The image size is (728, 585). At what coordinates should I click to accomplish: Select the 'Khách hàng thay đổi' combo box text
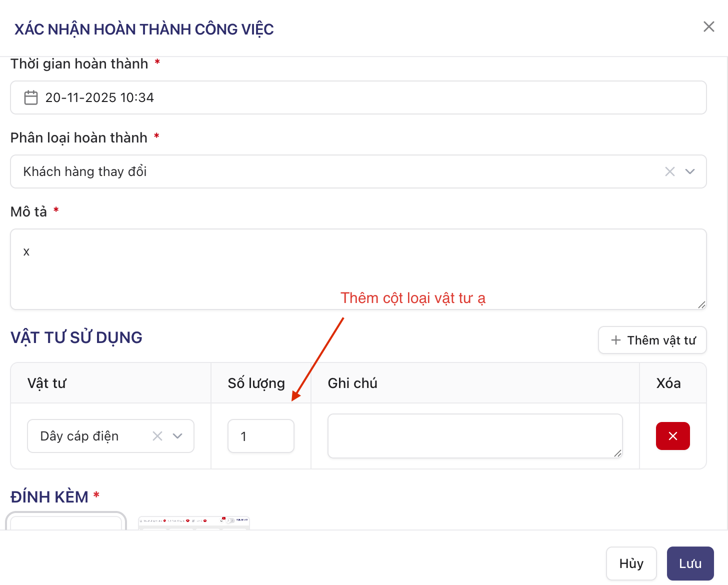[85, 171]
